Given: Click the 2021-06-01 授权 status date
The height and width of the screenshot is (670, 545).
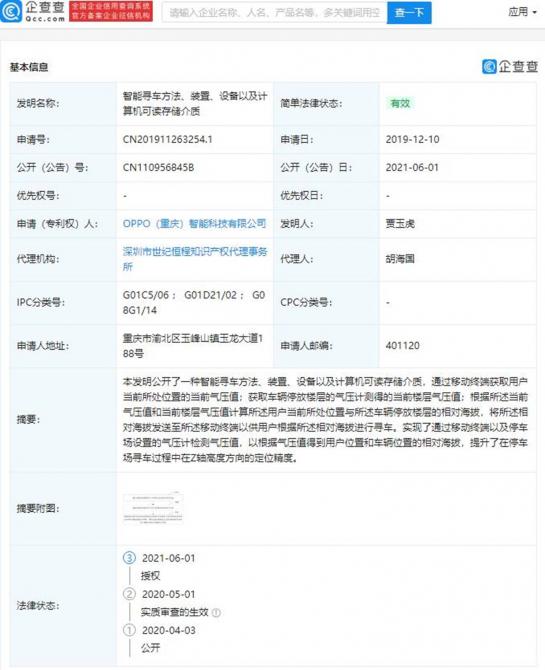Looking at the screenshot, I should 168,558.
